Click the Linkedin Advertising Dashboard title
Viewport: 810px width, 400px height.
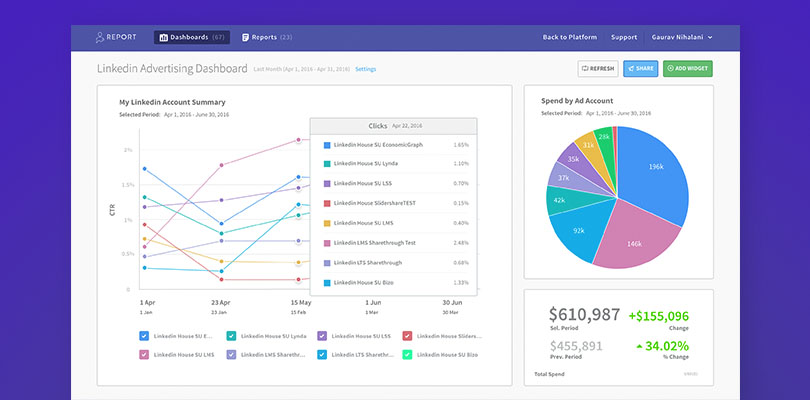pyautogui.click(x=172, y=68)
